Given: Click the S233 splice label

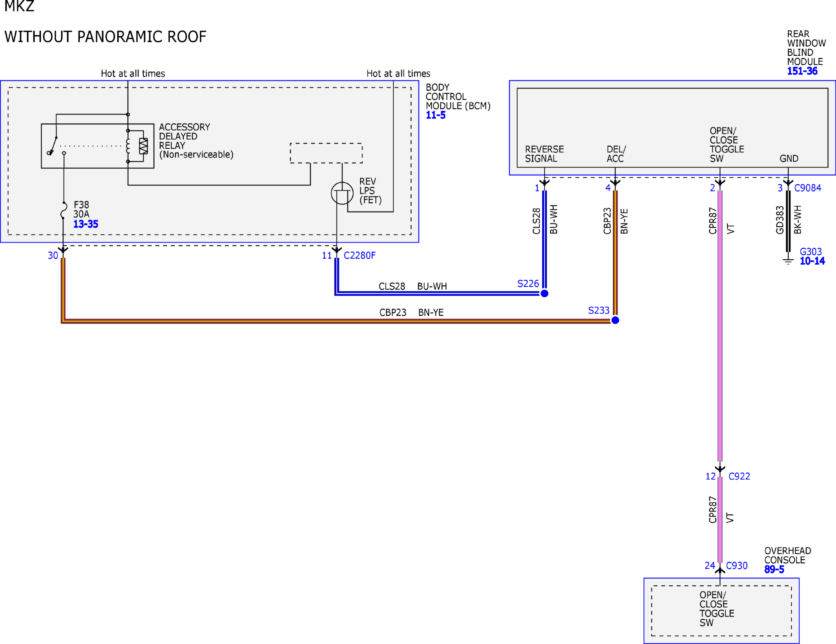Looking at the screenshot, I should (x=599, y=311).
